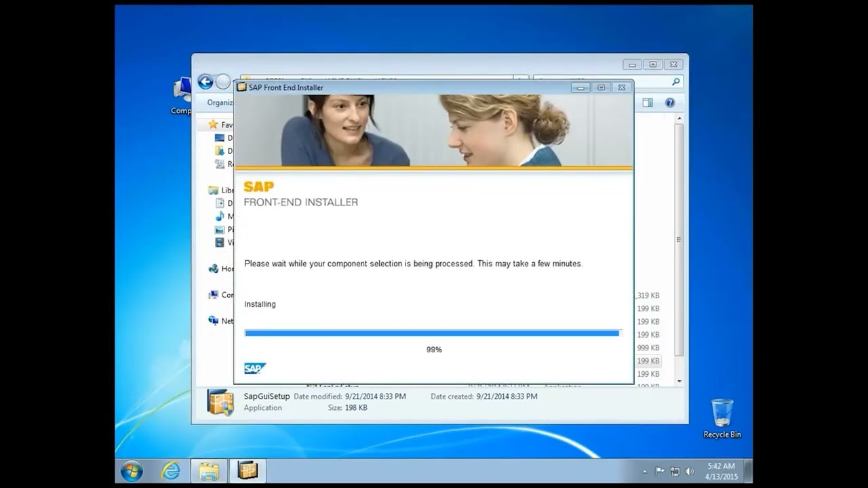The image size is (868, 488).
Task: Toggle the preview pane icon in Explorer
Action: (x=648, y=102)
